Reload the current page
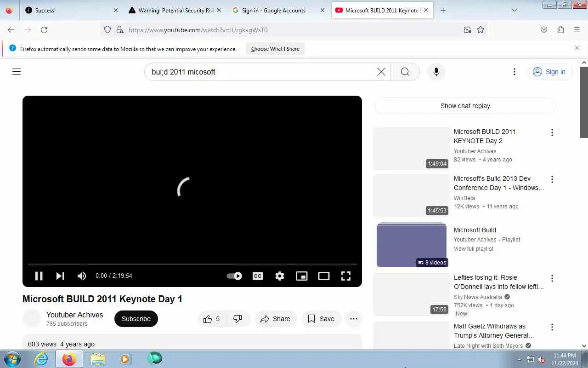 (44, 29)
